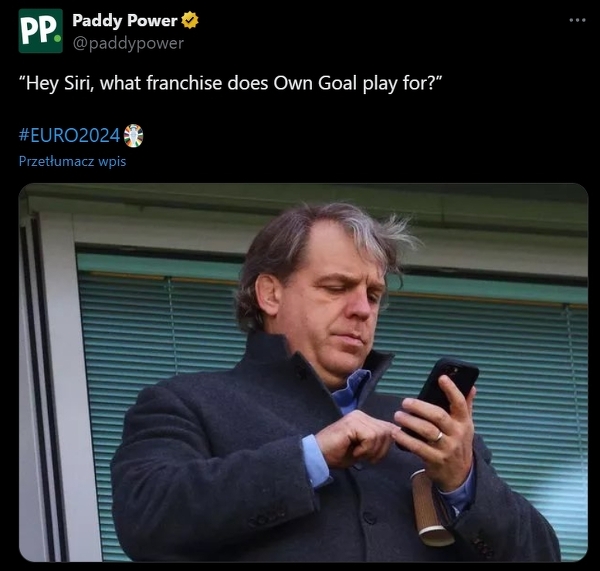Click the words "Own Goal" in the tweet
The width and height of the screenshot is (600, 571).
tap(315, 83)
